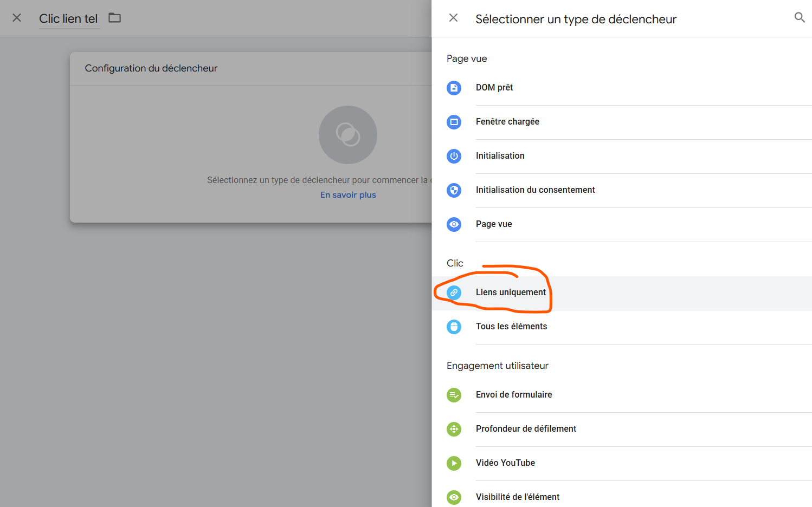Click the DOM prêt document icon

[454, 88]
